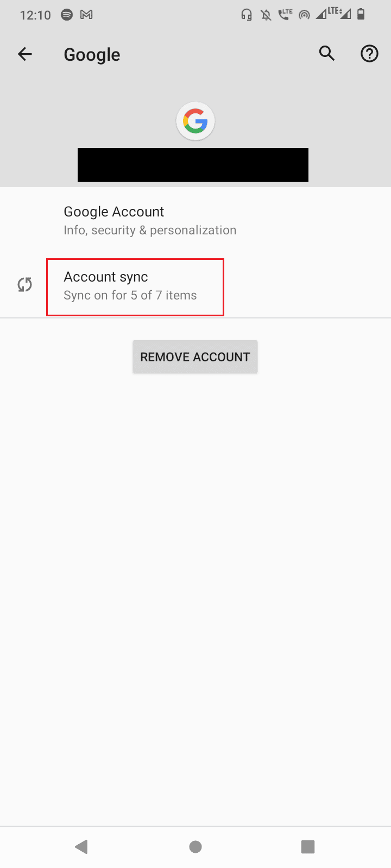Open search with the magnifier icon
Screen dimensions: 391x868
click(327, 54)
